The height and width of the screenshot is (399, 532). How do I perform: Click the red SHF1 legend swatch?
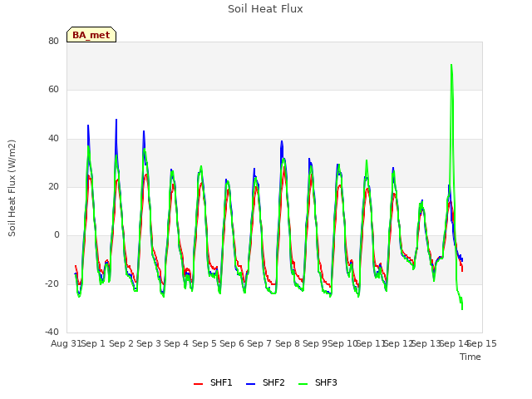coord(198,384)
